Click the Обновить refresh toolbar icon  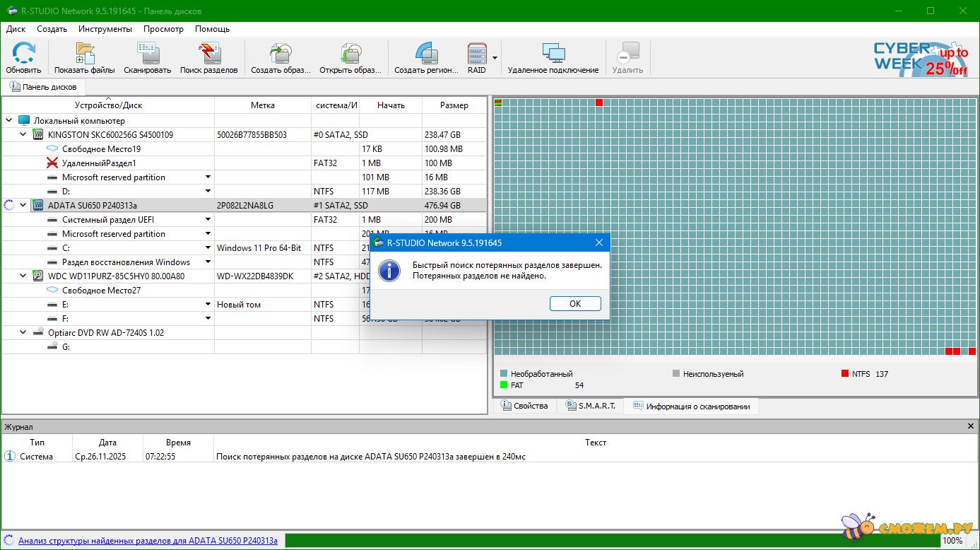coord(23,54)
